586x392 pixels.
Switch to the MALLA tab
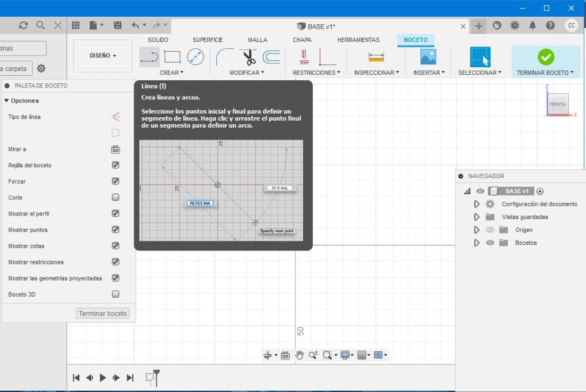(x=258, y=40)
